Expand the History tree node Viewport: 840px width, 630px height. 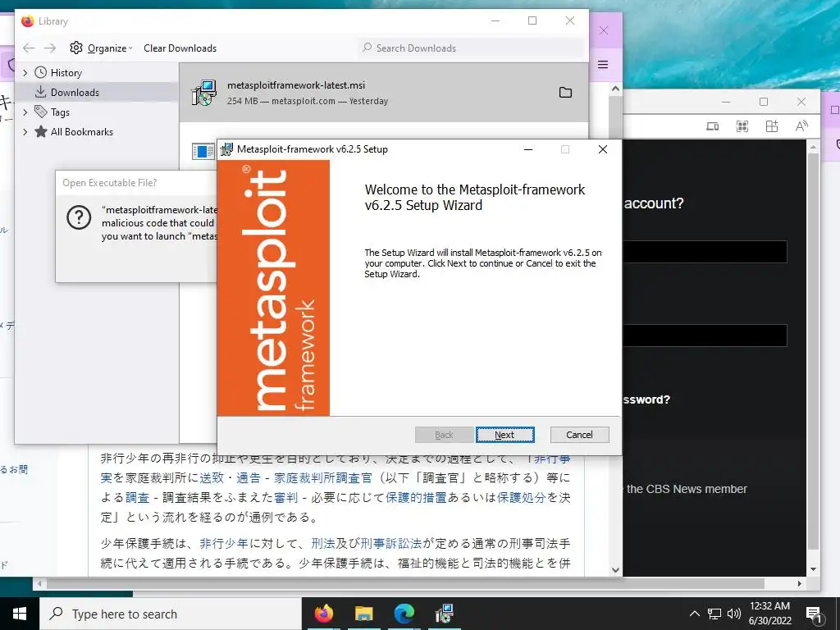[25, 73]
